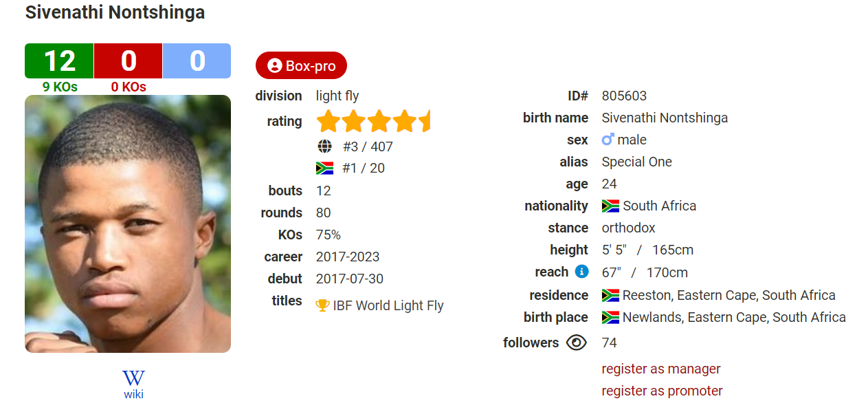
Task: Click the gold trophy icon beside IBF title
Action: tap(322, 305)
